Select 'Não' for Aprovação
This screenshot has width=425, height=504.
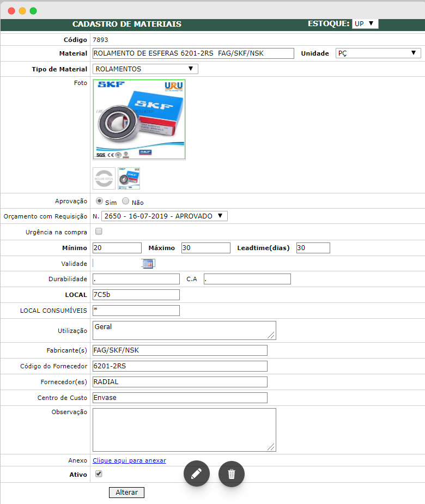tap(126, 201)
